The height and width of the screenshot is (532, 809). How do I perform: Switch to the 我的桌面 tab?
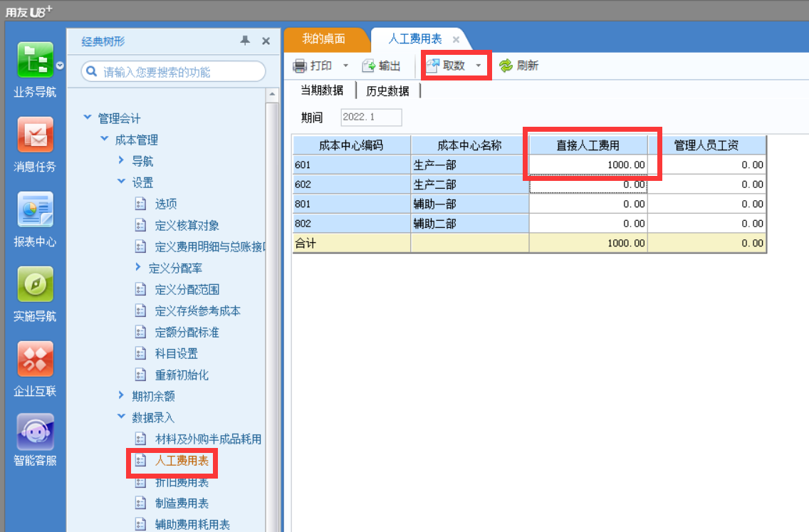point(323,38)
